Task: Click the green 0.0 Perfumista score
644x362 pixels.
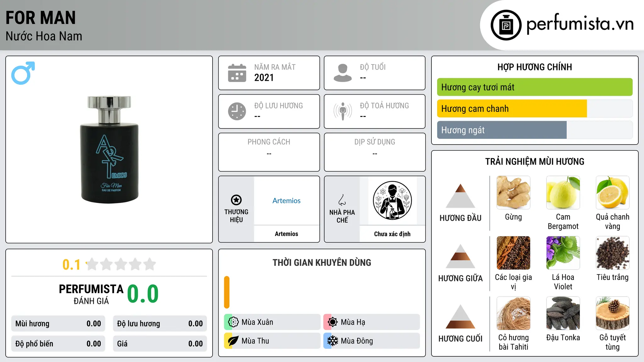Action: tap(143, 294)
